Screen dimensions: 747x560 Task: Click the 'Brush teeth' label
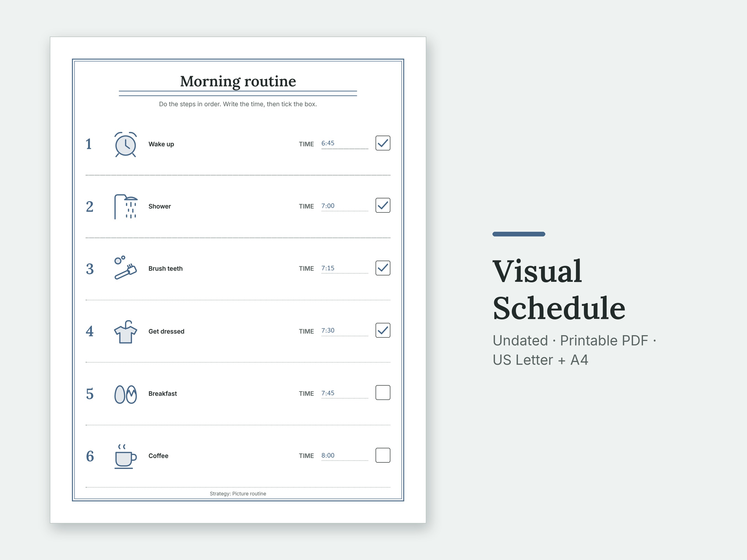(x=165, y=269)
